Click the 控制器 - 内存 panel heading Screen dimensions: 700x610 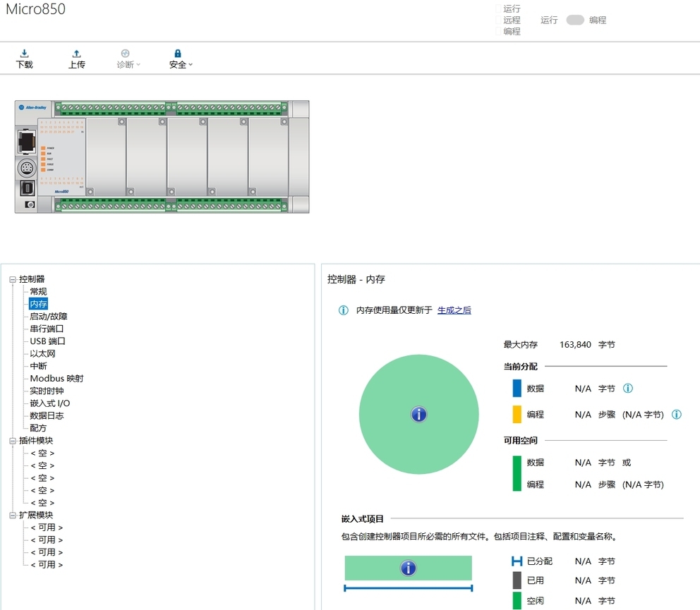(x=356, y=279)
